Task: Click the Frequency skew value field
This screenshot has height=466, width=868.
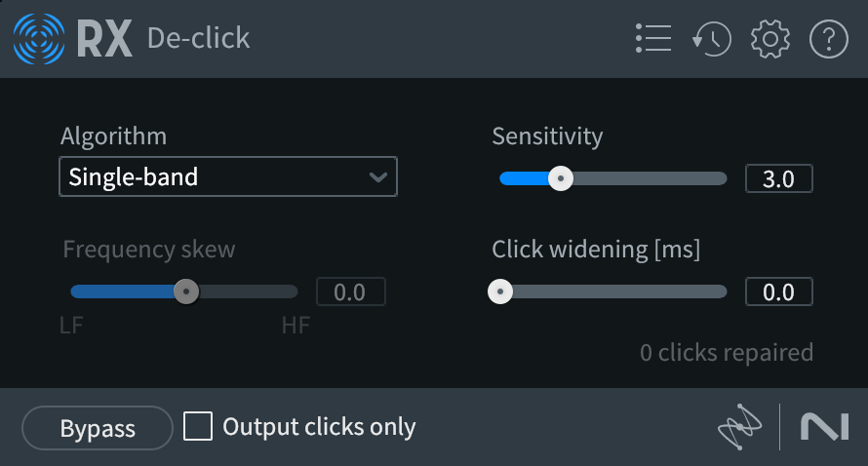Action: coord(350,291)
